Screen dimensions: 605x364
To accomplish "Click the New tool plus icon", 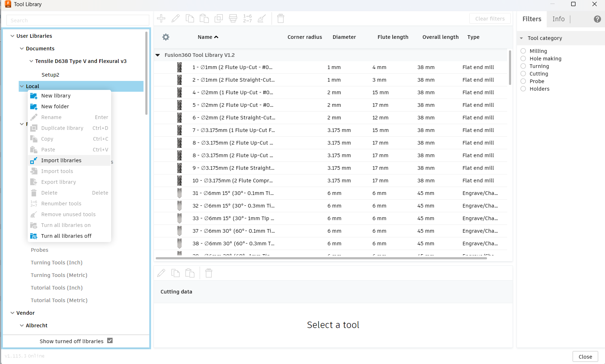I will 161,18.
